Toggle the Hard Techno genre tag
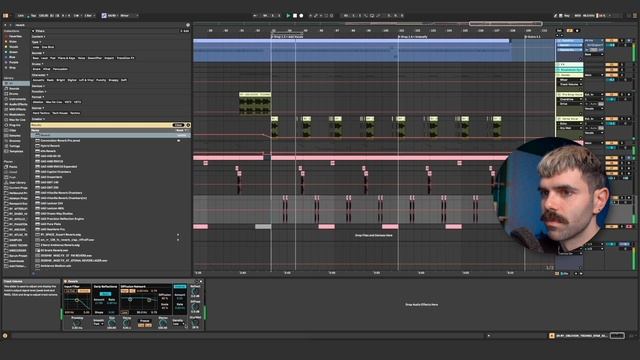Image resolution: width=640 pixels, height=360 pixels. tap(41, 113)
